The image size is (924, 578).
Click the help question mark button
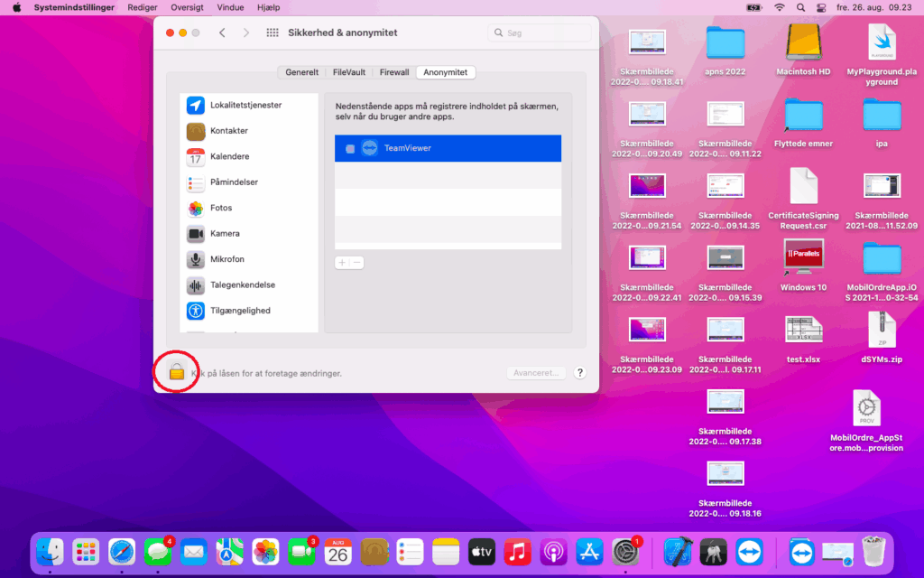click(579, 372)
